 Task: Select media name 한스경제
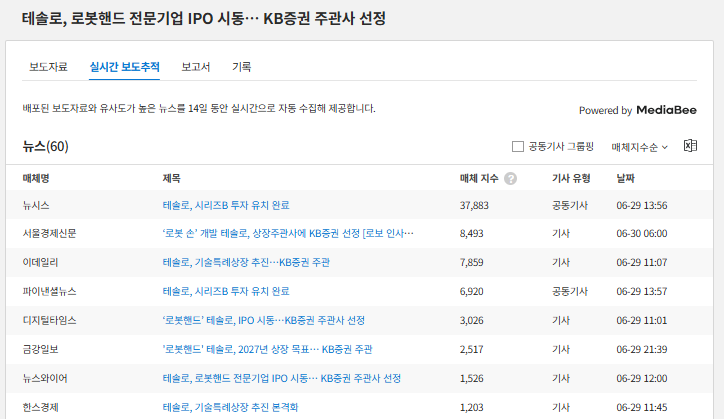click(x=41, y=407)
